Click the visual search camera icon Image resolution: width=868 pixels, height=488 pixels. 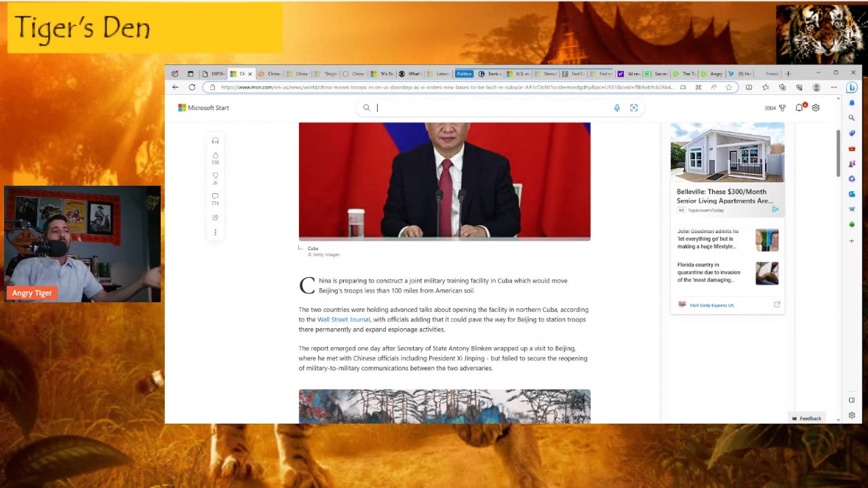pos(633,108)
